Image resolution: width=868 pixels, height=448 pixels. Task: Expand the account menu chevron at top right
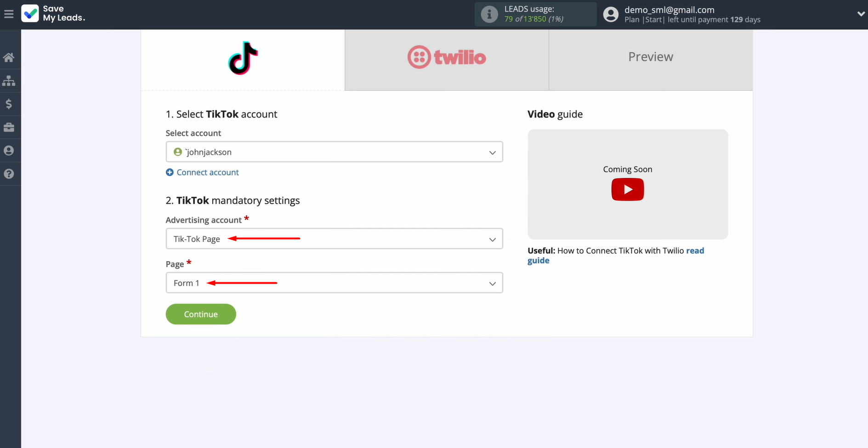[861, 14]
